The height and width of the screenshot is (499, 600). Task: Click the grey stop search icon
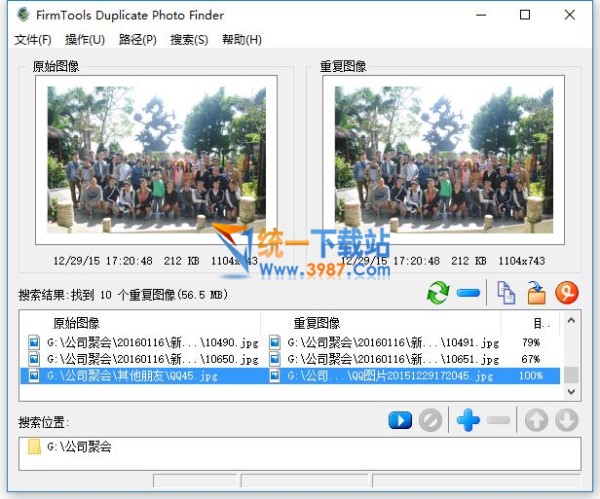(430, 420)
